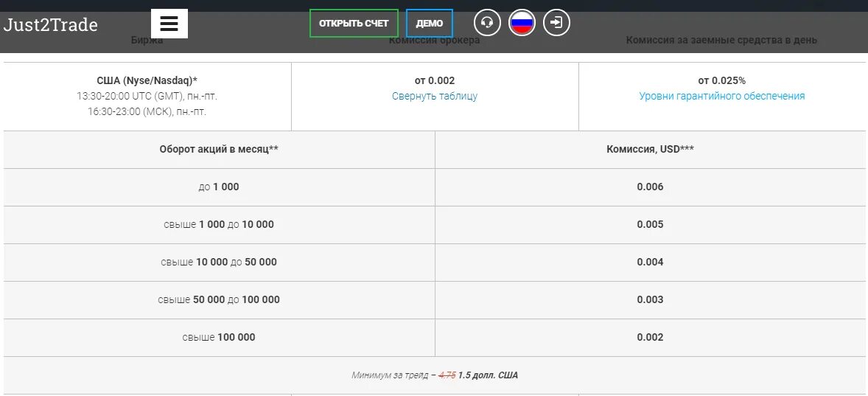Click the 13:30-20:00 UTC (GMT) trading hours
This screenshot has height=396, width=868.
click(x=147, y=96)
